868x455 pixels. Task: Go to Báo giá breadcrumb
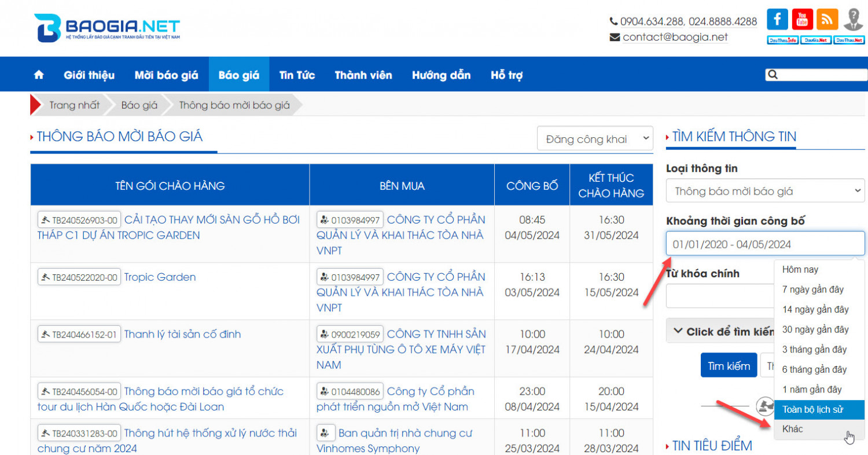pyautogui.click(x=139, y=105)
